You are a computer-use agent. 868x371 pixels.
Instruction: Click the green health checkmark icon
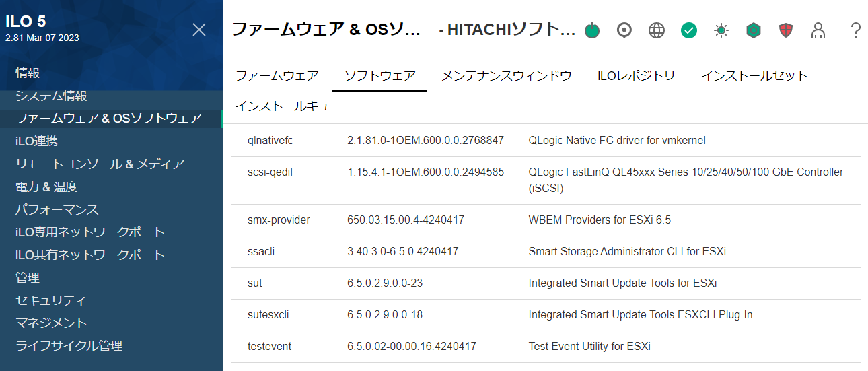(x=689, y=30)
